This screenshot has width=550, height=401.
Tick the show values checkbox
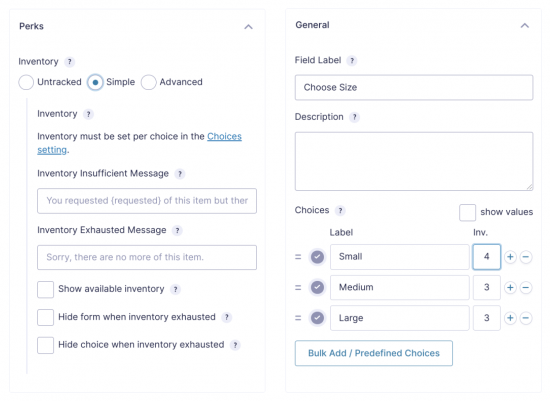pyautogui.click(x=467, y=212)
